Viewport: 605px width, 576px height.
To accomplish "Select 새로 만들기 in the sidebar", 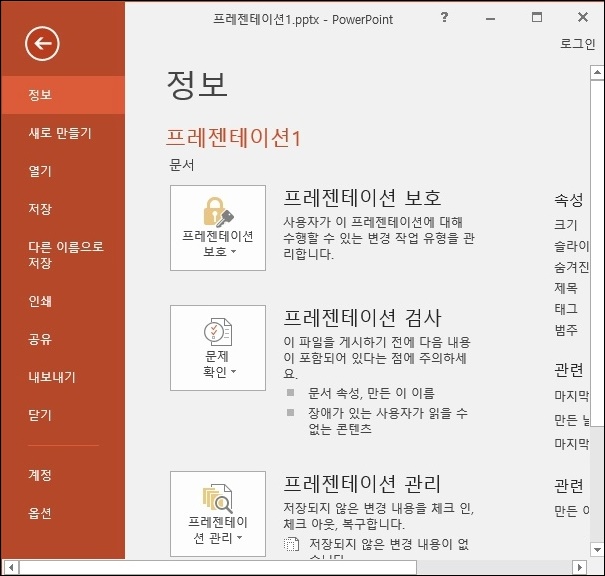I will pyautogui.click(x=63, y=133).
